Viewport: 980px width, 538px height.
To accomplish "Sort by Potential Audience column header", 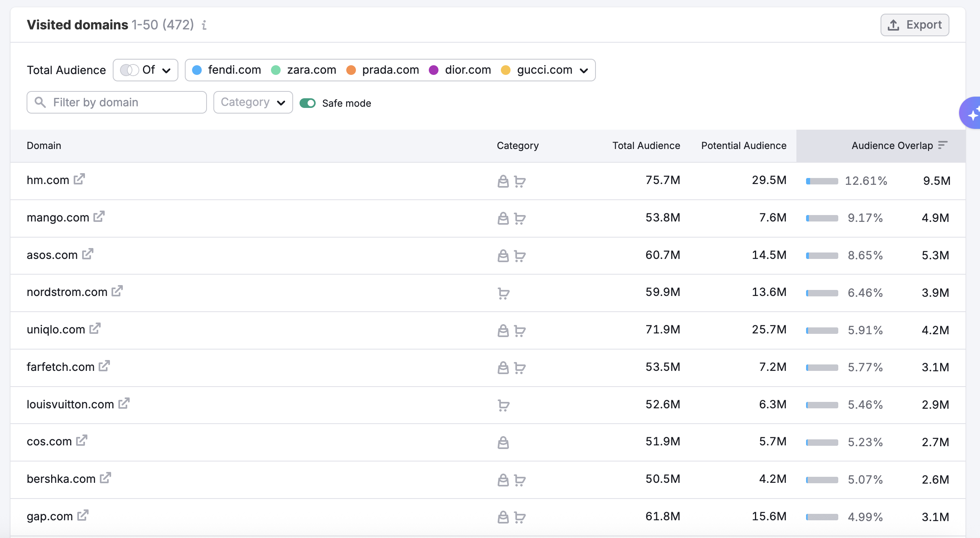I will click(x=743, y=145).
